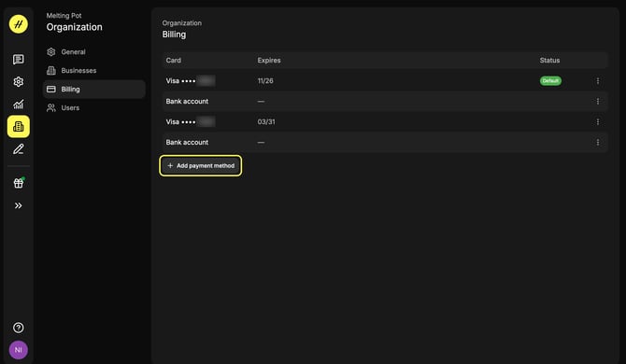Open the chat messages sidebar icon
The width and height of the screenshot is (626, 364).
point(19,60)
